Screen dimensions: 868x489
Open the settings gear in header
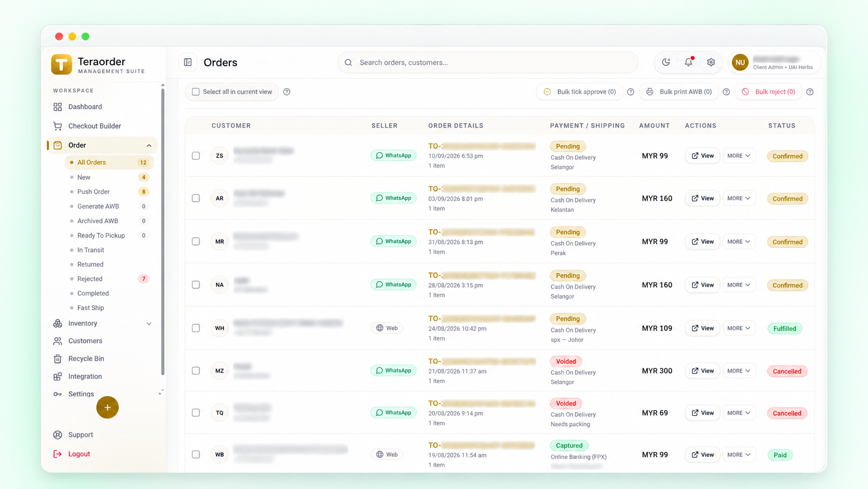(711, 62)
